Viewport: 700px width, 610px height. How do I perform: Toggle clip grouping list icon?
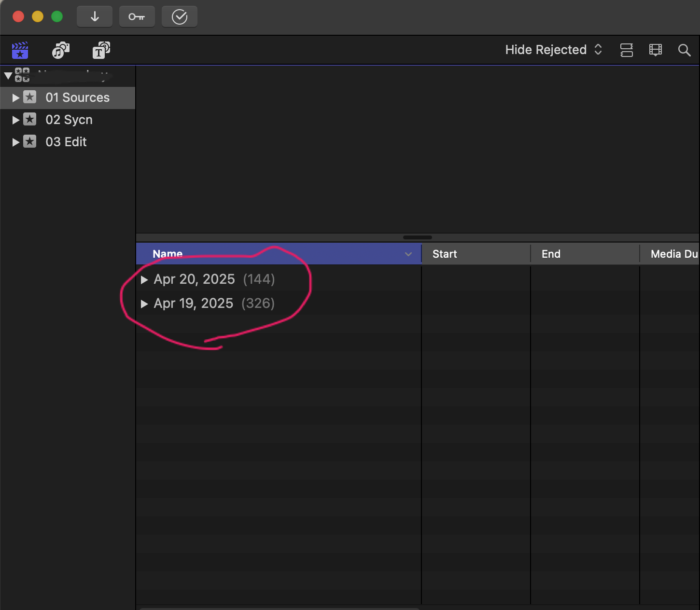pyautogui.click(x=626, y=50)
